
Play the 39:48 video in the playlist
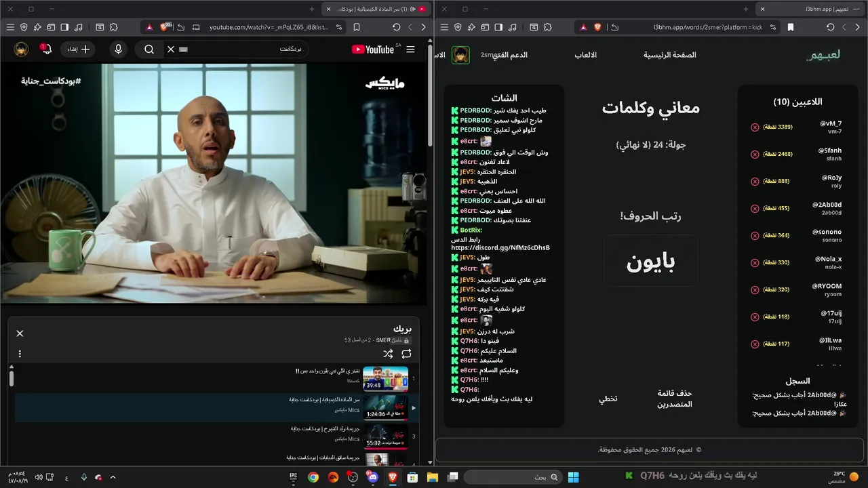385,378
